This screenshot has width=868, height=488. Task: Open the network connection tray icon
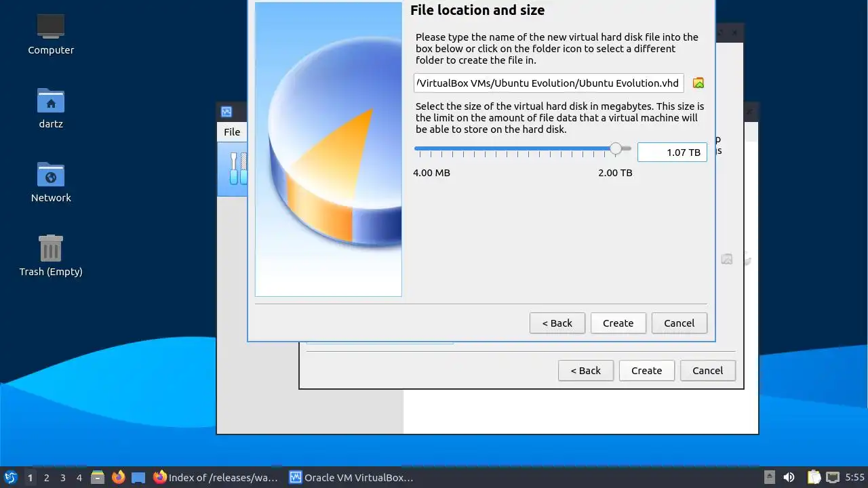coord(833,477)
